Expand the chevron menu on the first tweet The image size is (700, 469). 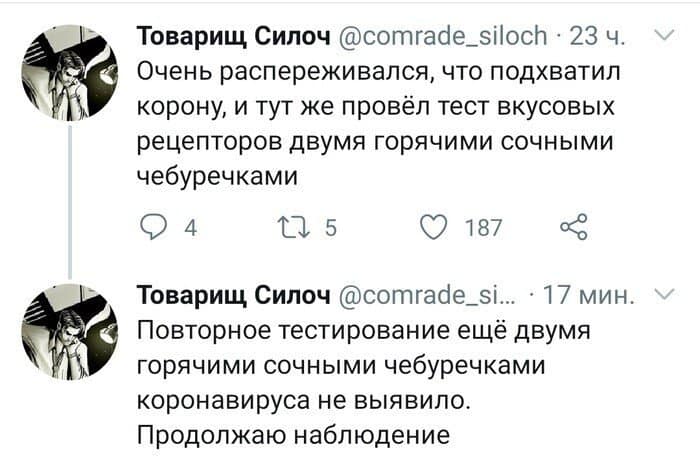(664, 35)
